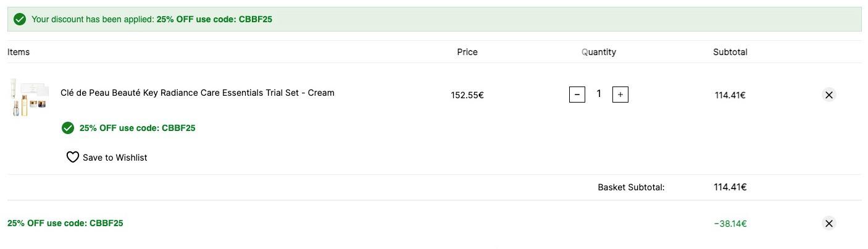Decrease quantity with the minus button
The width and height of the screenshot is (868, 249).
[577, 95]
